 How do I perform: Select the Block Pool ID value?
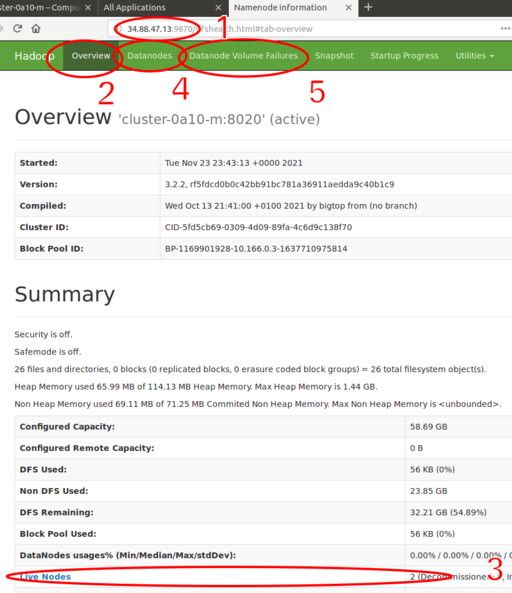coord(256,249)
